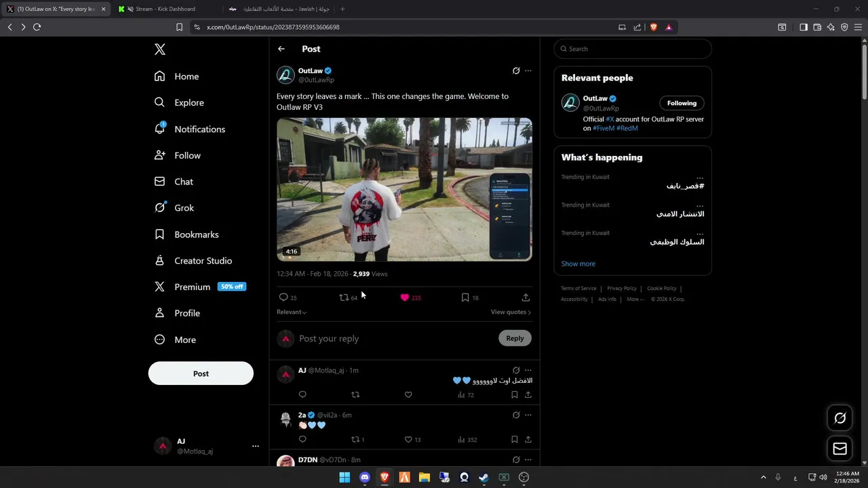Click the Search box
The width and height of the screenshot is (868, 488).
[633, 49]
